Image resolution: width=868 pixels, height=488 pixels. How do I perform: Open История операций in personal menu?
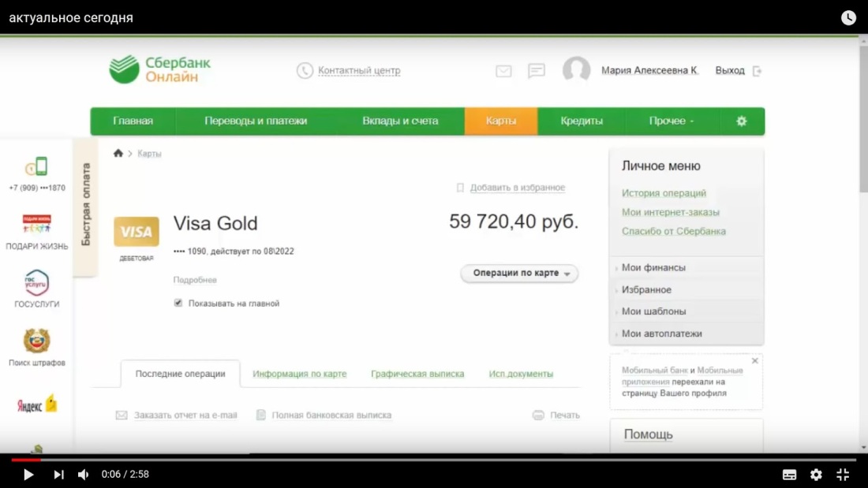pyautogui.click(x=663, y=192)
